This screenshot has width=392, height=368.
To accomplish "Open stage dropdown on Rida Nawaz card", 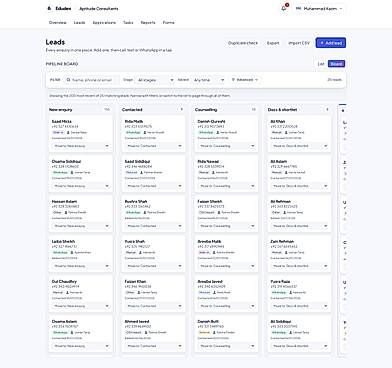I will (x=227, y=186).
